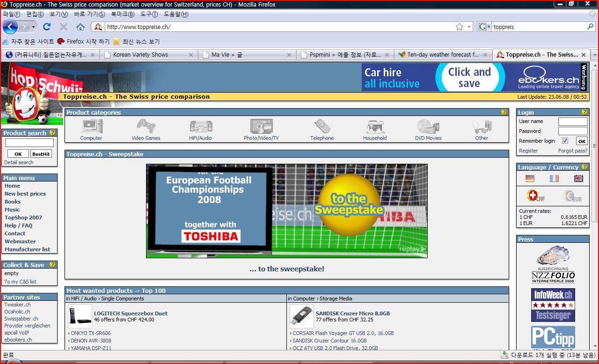Image resolution: width=599 pixels, height=364 pixels.
Task: Open the 보기(V) menu
Action: tap(59, 14)
